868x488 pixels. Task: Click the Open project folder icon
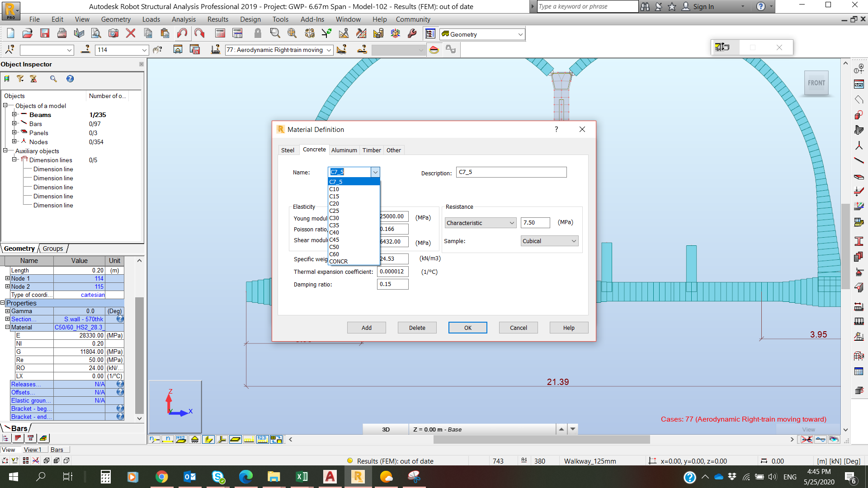click(x=28, y=33)
